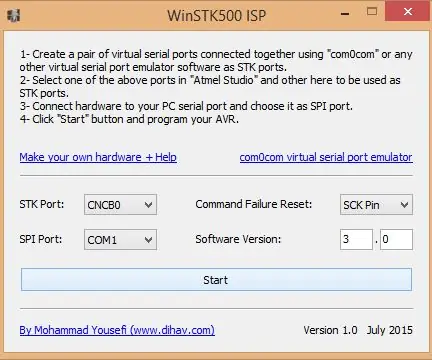Click the Start button

216,280
